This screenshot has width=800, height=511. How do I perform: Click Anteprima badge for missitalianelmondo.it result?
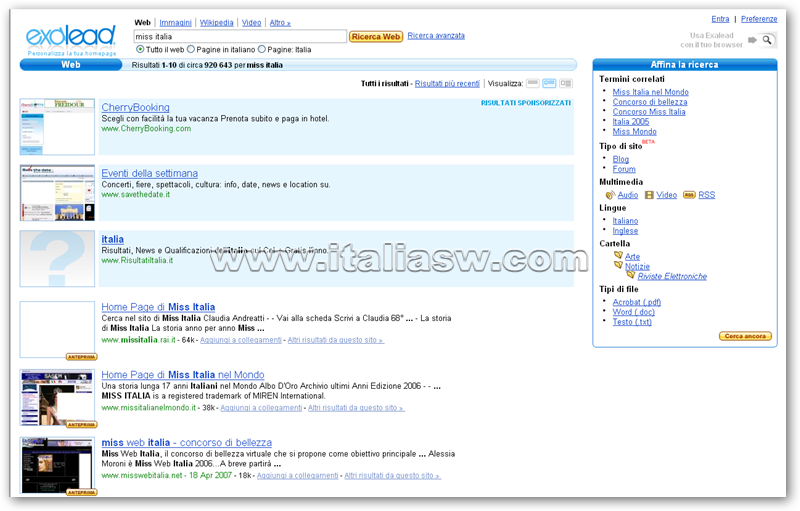click(x=82, y=425)
